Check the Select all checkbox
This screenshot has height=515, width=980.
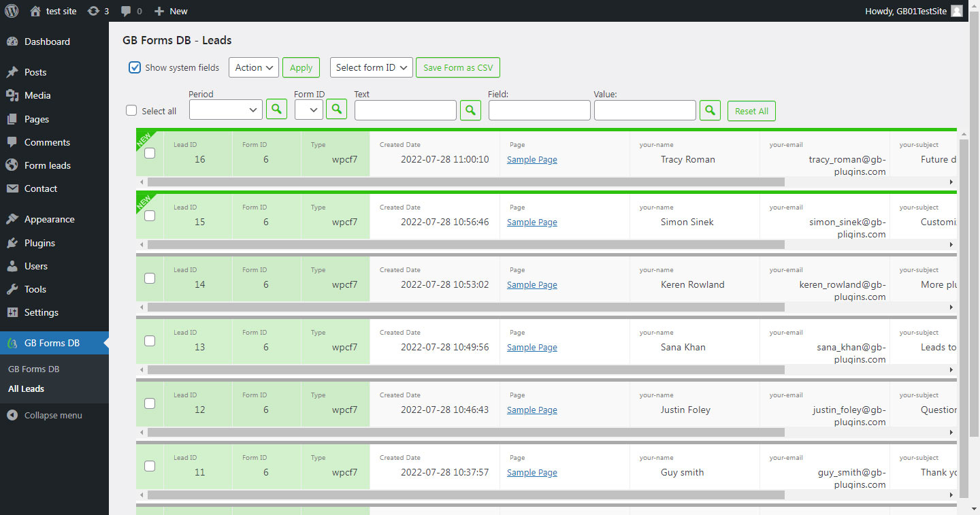(132, 111)
